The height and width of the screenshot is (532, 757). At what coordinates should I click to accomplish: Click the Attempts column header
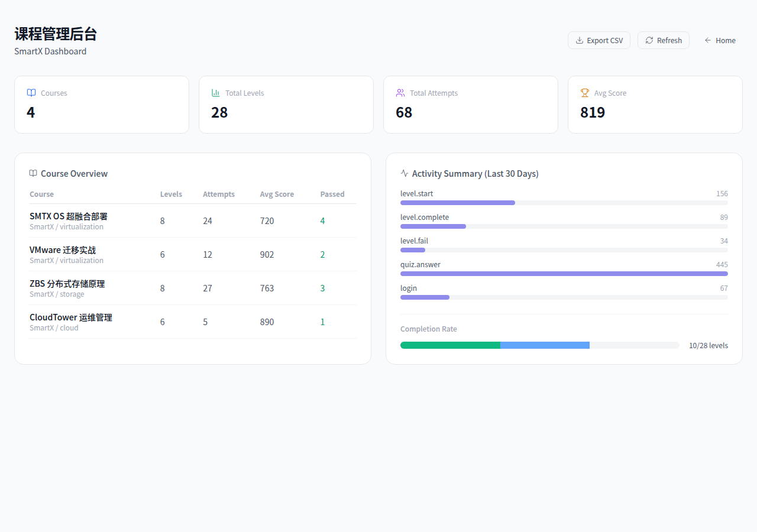pyautogui.click(x=219, y=194)
